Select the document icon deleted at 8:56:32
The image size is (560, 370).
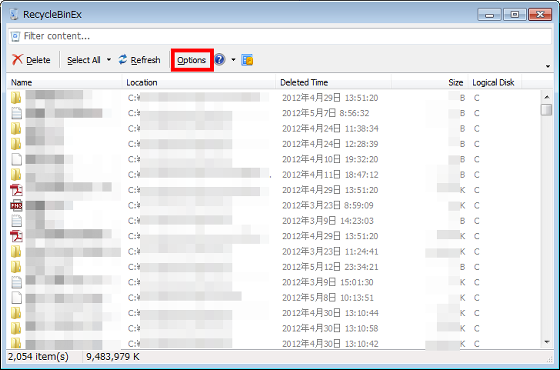point(16,113)
